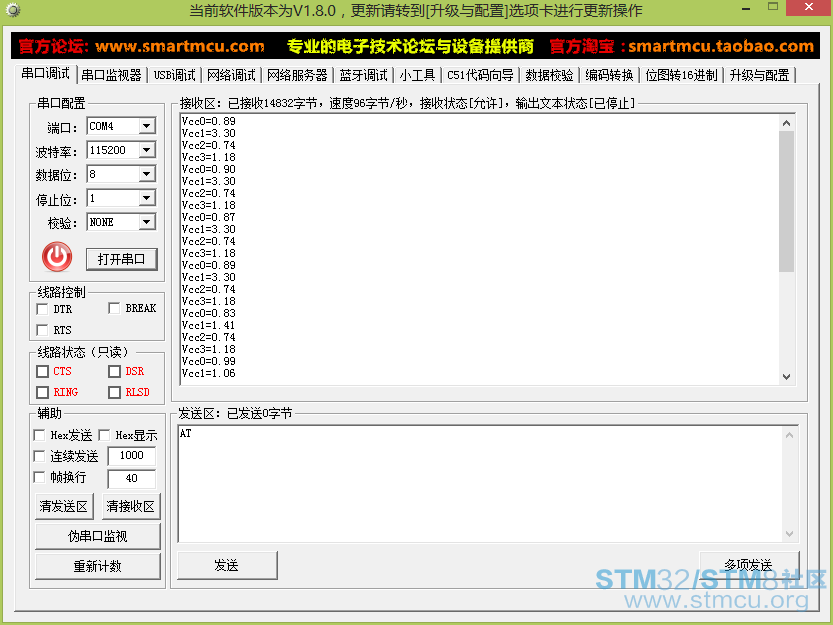Switch to the 网络调试 tab
This screenshot has width=833, height=625.
pyautogui.click(x=231, y=75)
